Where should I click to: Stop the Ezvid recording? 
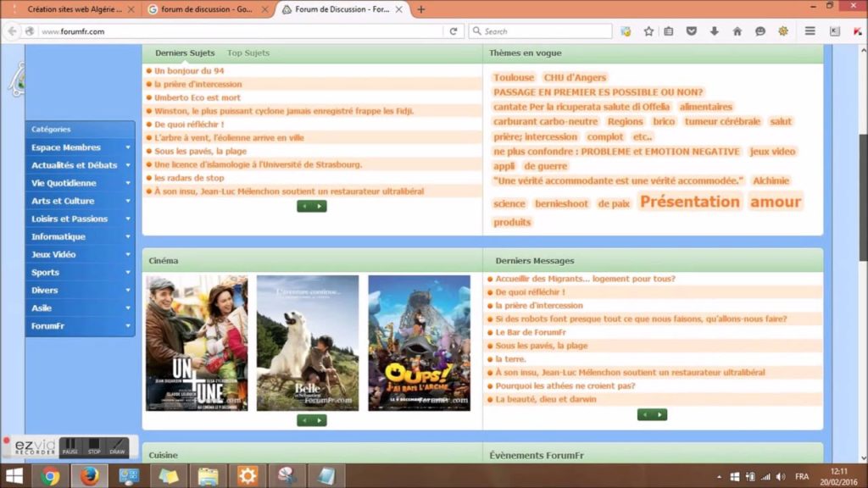click(x=94, y=446)
